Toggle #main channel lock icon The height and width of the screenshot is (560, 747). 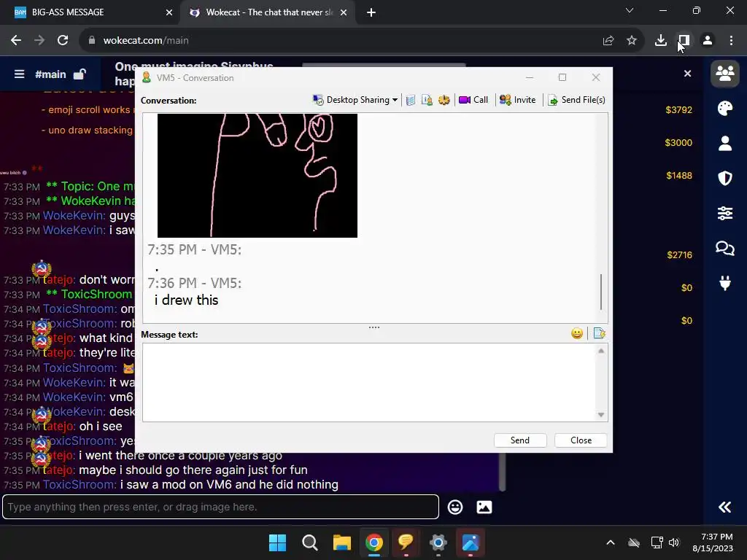80,74
